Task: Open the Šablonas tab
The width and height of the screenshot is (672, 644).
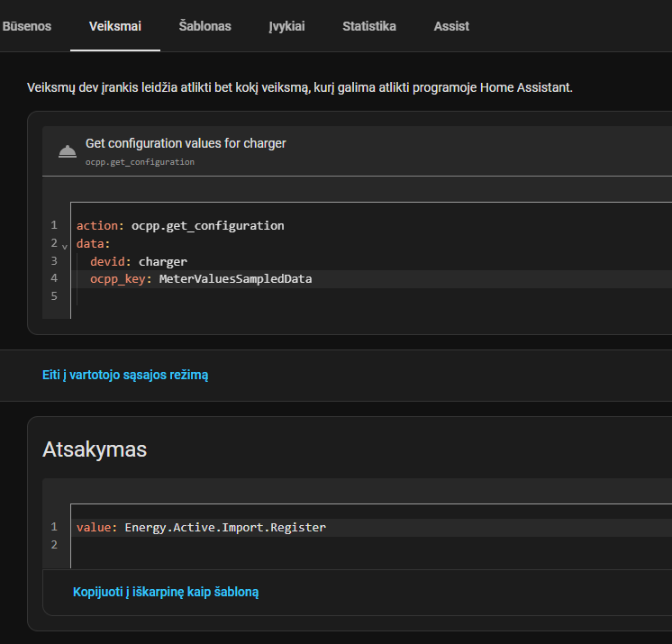Action: [204, 26]
